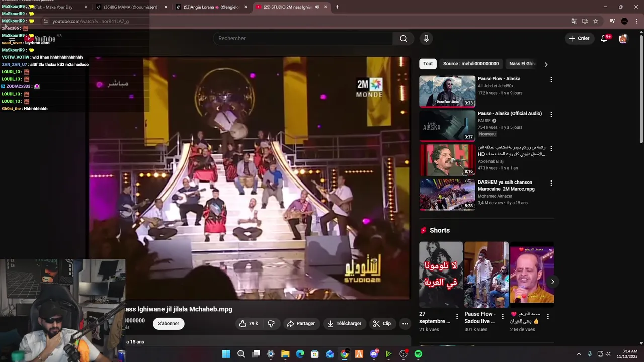Open options for Pause Flow - Alaska video

(x=551, y=80)
